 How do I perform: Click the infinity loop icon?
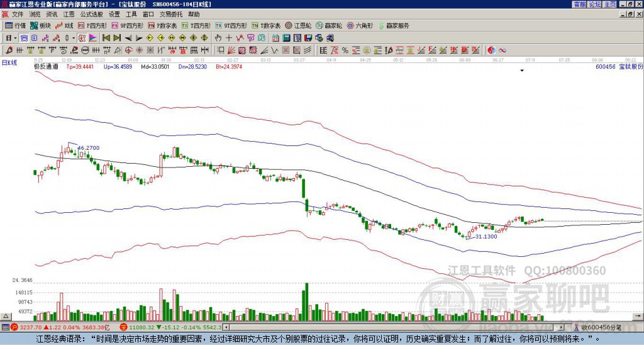[x=502, y=50]
